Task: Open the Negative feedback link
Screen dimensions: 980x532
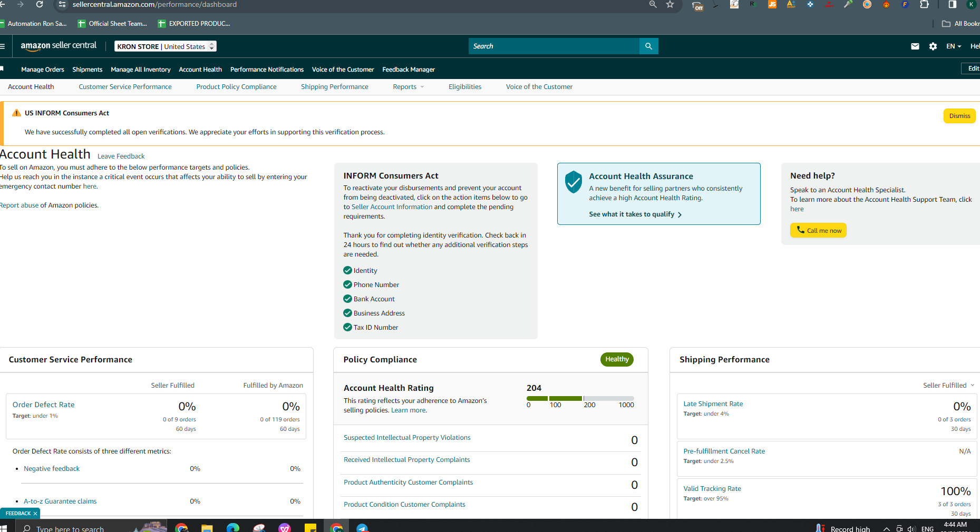Action: 52,469
